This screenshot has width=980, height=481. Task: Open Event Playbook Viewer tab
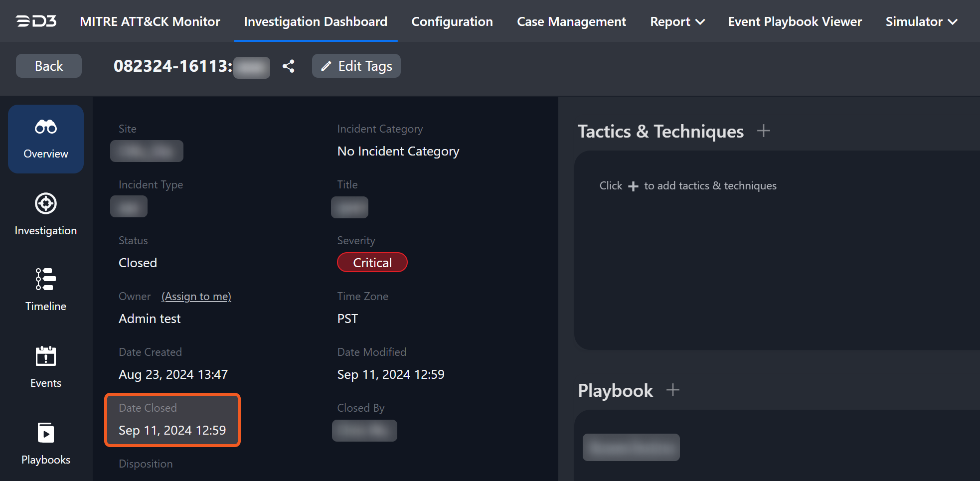[x=795, y=22]
